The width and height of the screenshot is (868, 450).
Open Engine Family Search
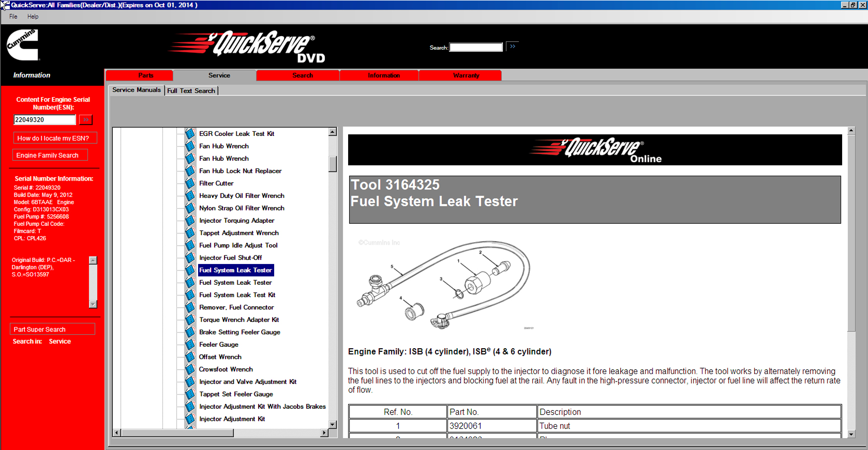point(49,155)
